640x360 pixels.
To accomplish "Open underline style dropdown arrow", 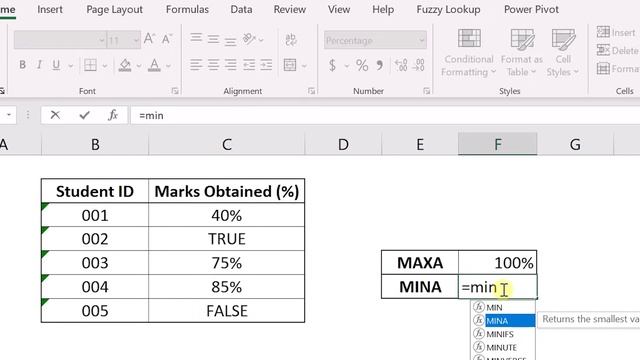I will coord(71,65).
